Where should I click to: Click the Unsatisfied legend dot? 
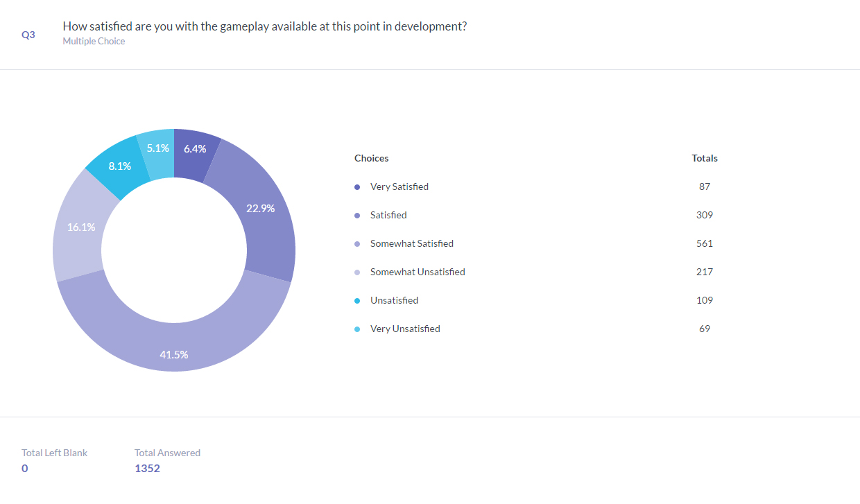[357, 301]
